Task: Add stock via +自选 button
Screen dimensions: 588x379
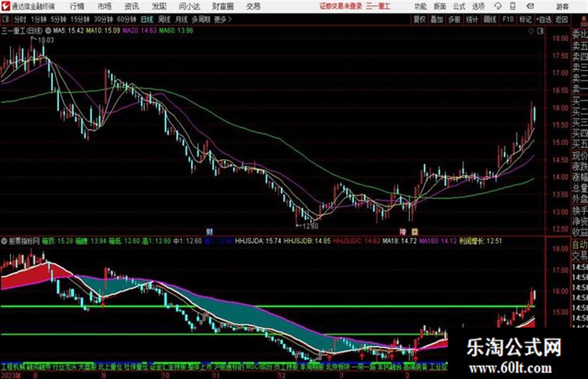Action: [543, 19]
